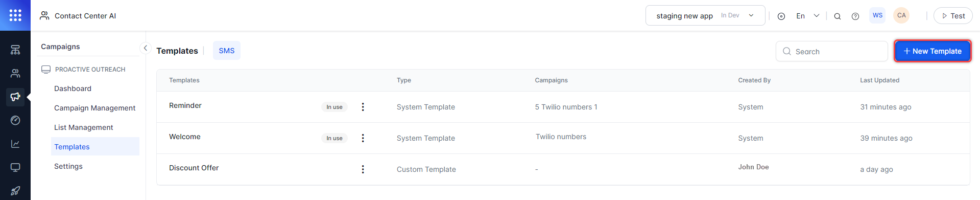
Task: Click the Templates column header
Action: coord(184,80)
